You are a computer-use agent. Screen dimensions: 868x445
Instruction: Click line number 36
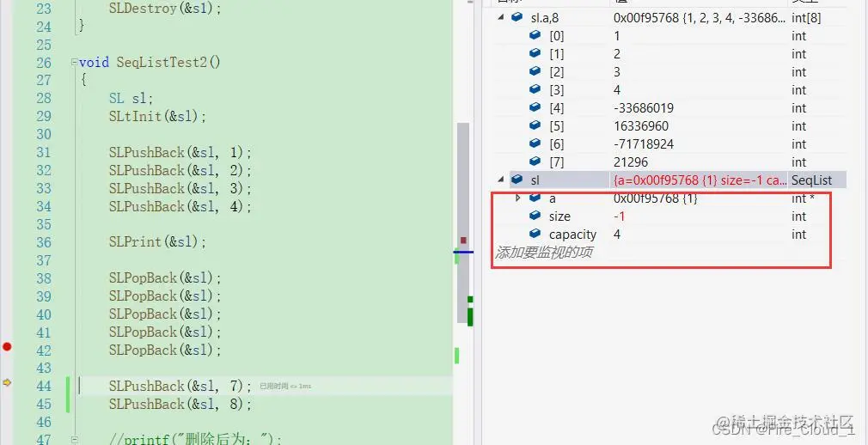tap(44, 242)
